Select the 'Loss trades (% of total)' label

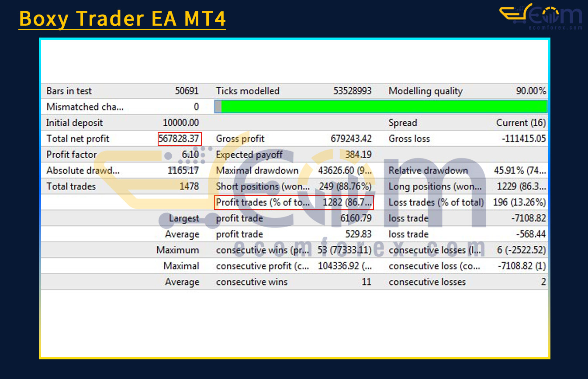pos(436,203)
